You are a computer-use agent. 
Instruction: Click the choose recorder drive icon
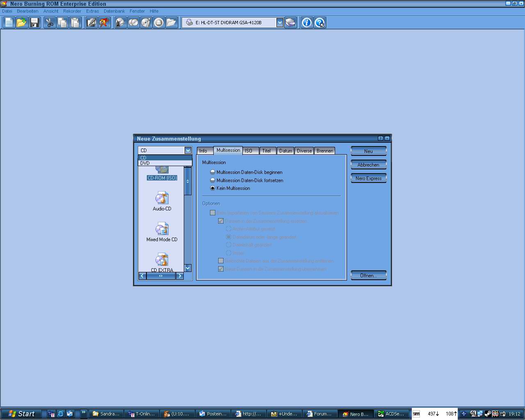pos(290,23)
